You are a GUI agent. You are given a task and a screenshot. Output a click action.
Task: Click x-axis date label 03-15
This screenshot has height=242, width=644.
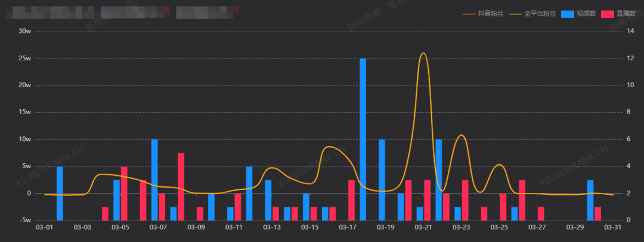coord(309,227)
